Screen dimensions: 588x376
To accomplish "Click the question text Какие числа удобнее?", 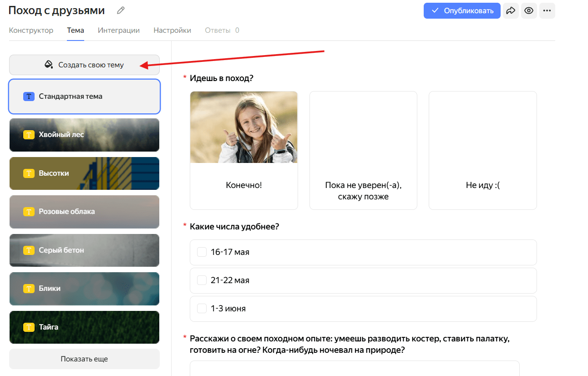I will point(234,226).
